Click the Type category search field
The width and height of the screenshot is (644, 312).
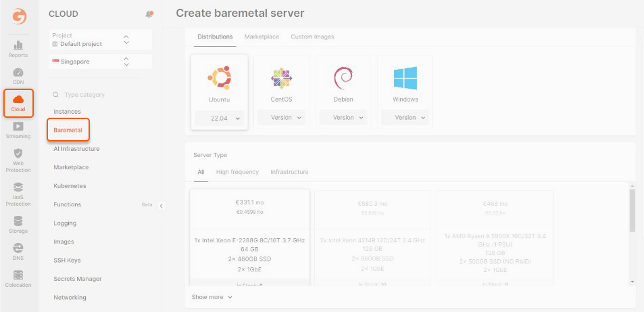[101, 95]
